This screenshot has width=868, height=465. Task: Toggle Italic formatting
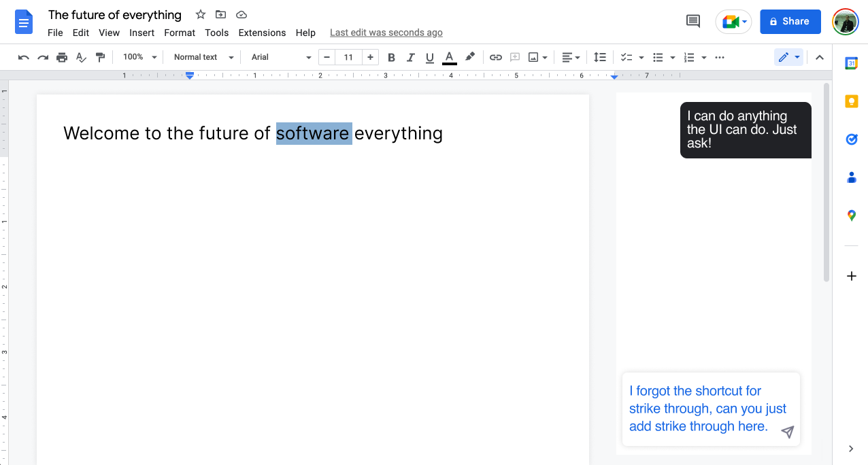[410, 58]
